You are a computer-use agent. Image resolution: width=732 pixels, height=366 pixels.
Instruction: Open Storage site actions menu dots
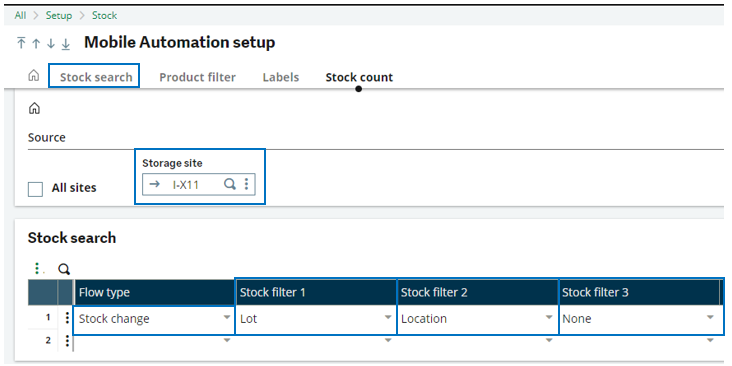[246, 184]
